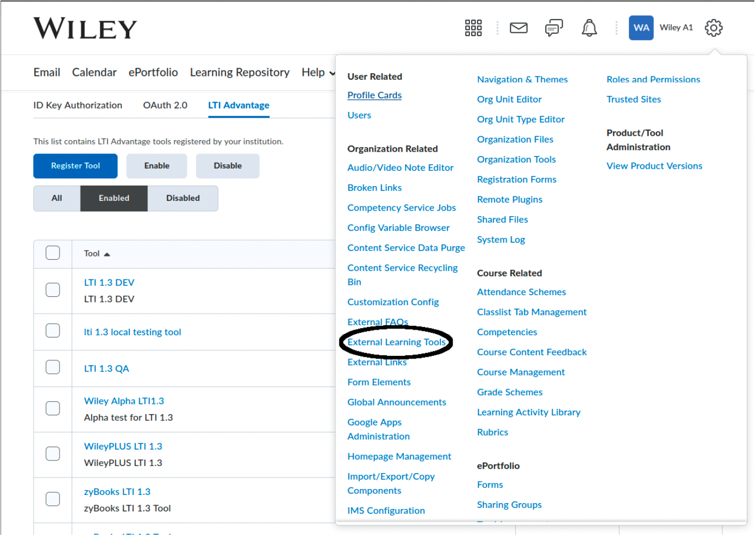The width and height of the screenshot is (756, 537).
Task: Open Course Management
Action: (521, 373)
